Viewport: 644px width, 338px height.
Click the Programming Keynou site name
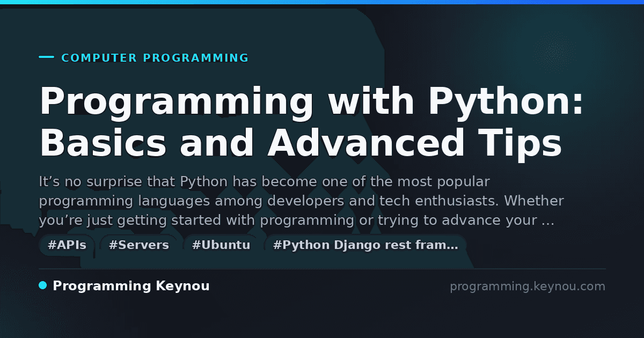[x=131, y=286]
